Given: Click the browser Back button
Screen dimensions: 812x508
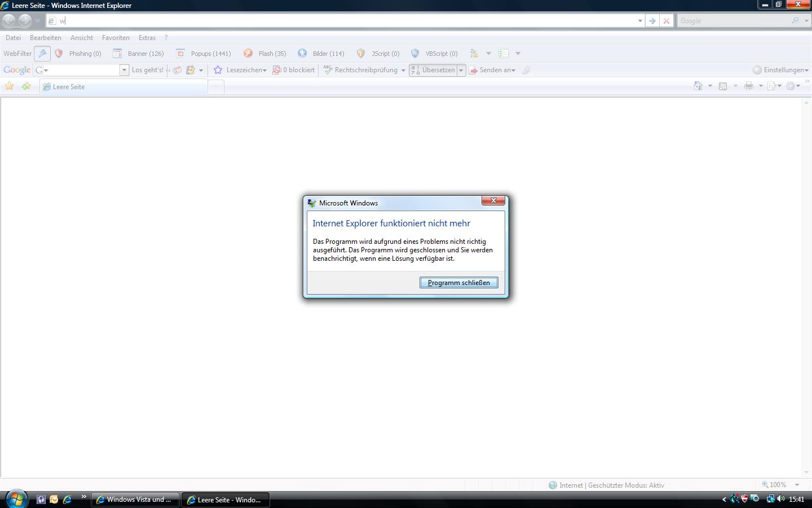Looking at the screenshot, I should coord(9,21).
